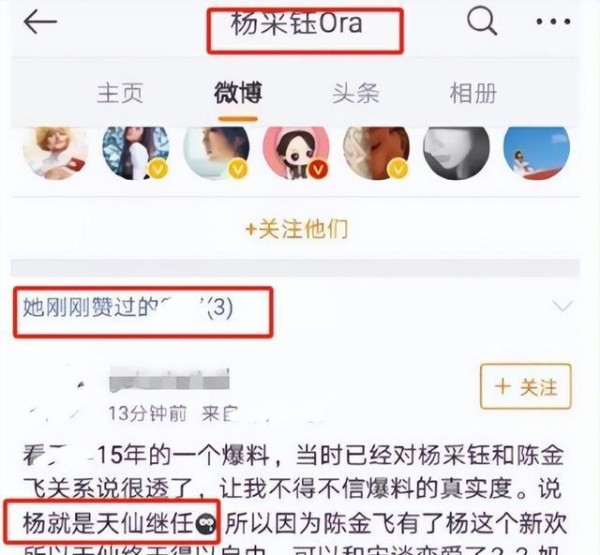Switch to the 主页 tab
This screenshot has height=555, width=600.
[120, 93]
